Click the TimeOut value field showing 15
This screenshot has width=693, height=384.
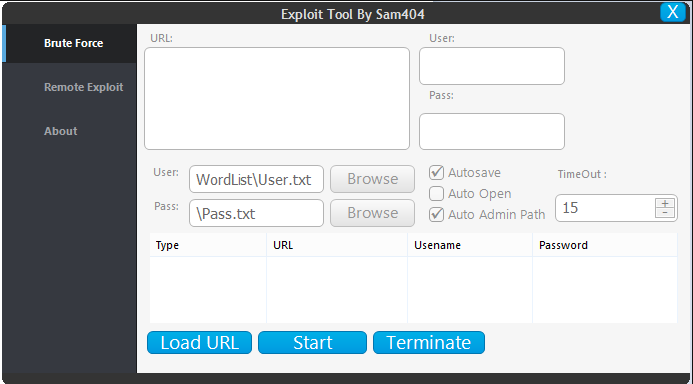coord(605,208)
